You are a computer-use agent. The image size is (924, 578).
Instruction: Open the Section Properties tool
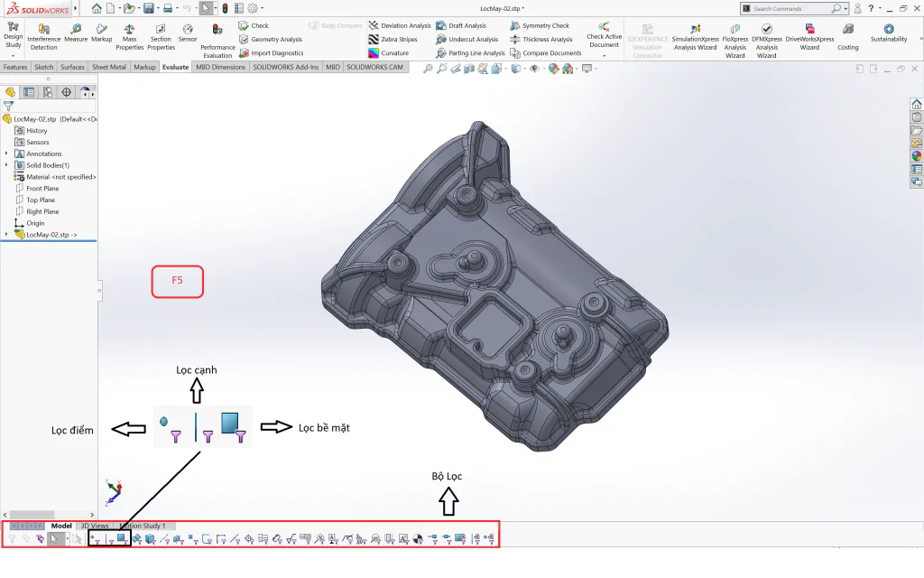point(161,36)
